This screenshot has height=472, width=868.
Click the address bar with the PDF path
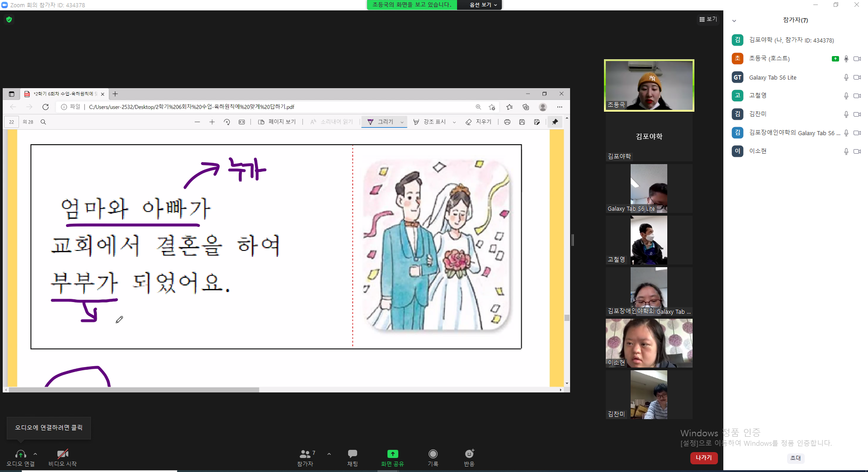267,107
